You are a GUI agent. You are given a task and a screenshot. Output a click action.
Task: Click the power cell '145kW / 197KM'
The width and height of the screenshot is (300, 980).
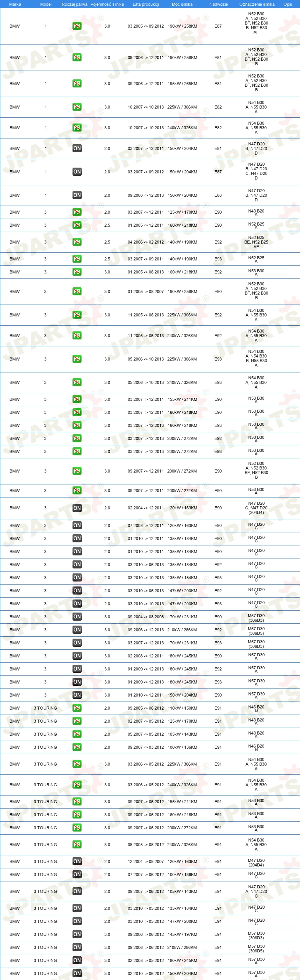point(182,934)
